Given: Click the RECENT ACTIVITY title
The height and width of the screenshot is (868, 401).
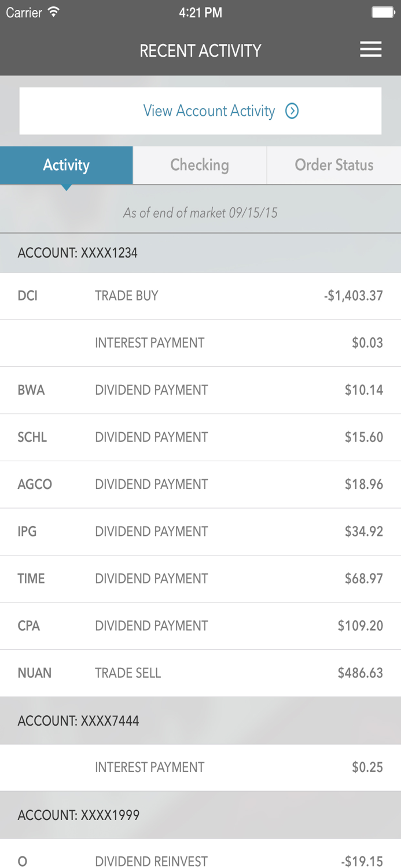Looking at the screenshot, I should [x=200, y=50].
